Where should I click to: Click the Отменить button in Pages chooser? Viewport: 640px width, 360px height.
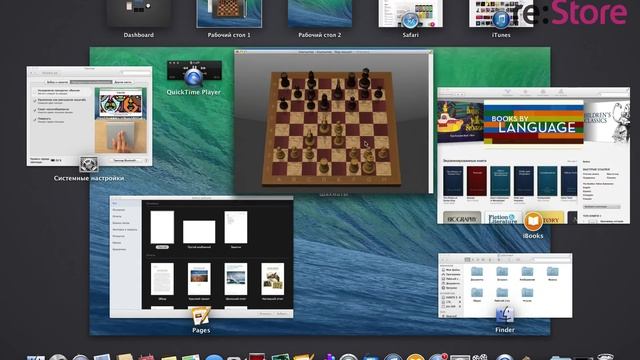pos(265,313)
